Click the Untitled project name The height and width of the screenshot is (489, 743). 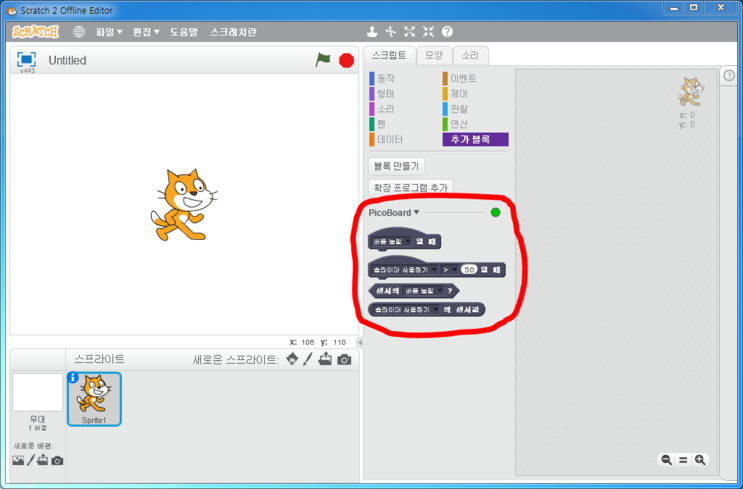coord(67,61)
